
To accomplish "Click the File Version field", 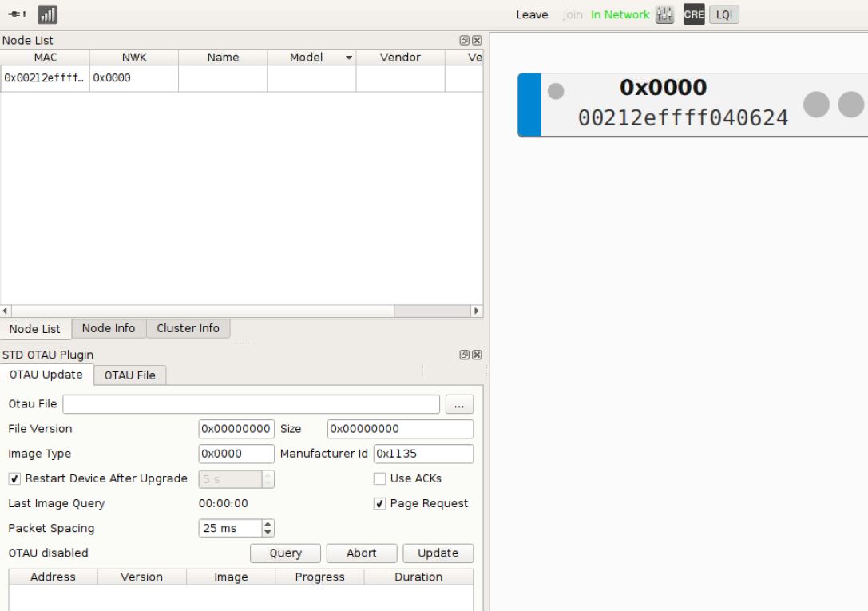I will click(x=236, y=429).
